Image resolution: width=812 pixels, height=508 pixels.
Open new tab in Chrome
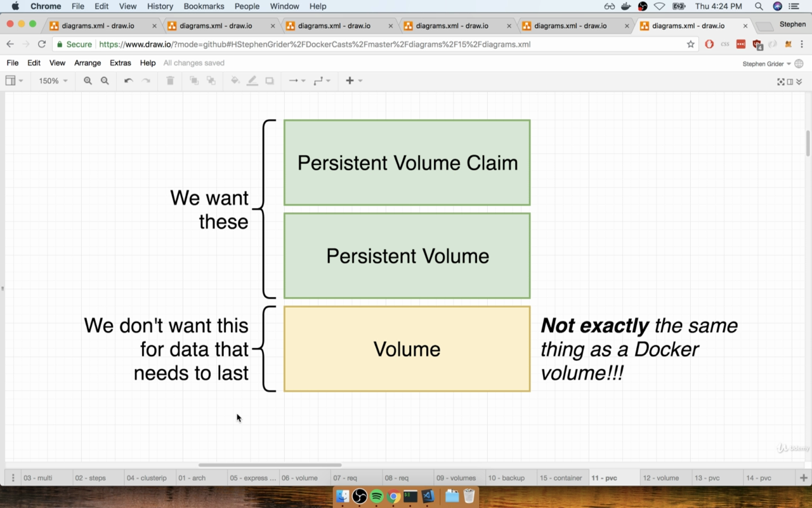click(765, 26)
